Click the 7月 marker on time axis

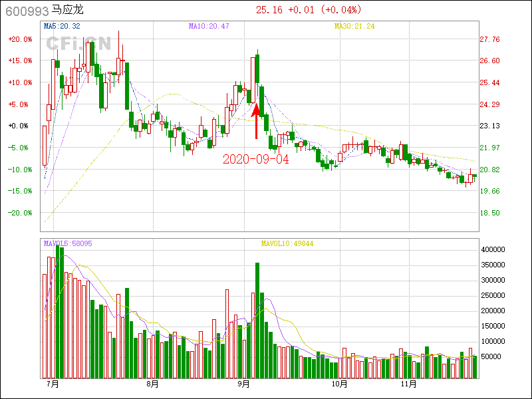coord(53,384)
